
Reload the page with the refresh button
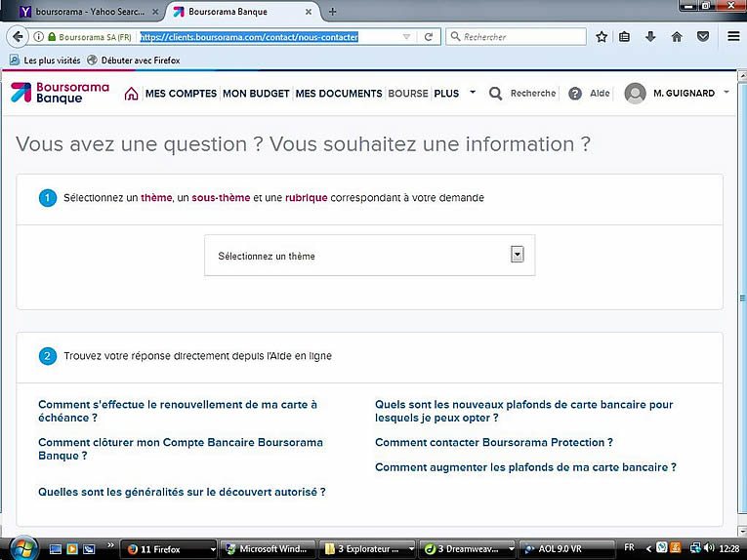pos(428,37)
